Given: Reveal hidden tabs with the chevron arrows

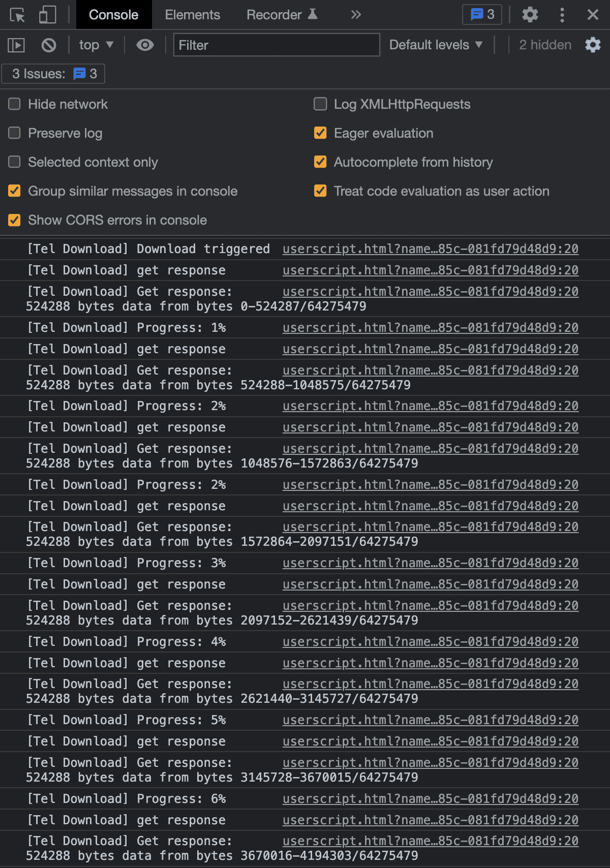Looking at the screenshot, I should (356, 15).
